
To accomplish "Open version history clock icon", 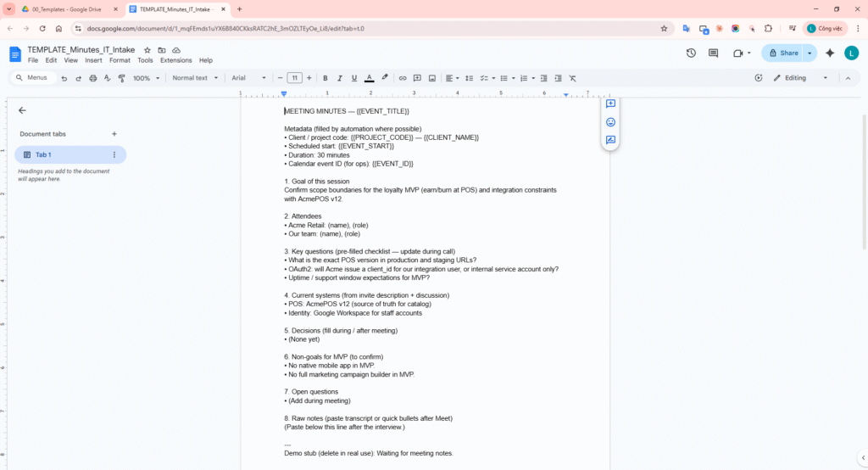I will point(691,53).
